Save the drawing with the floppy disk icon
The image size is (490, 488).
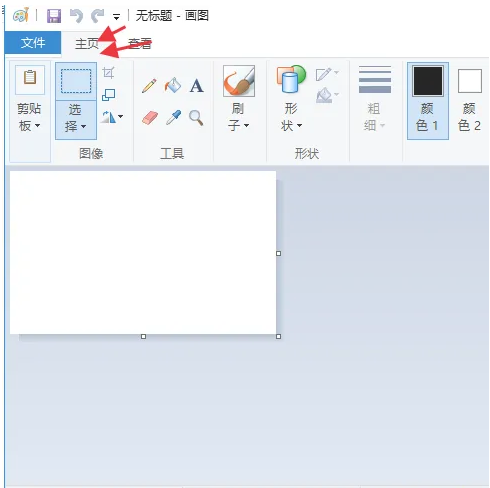coord(54,16)
